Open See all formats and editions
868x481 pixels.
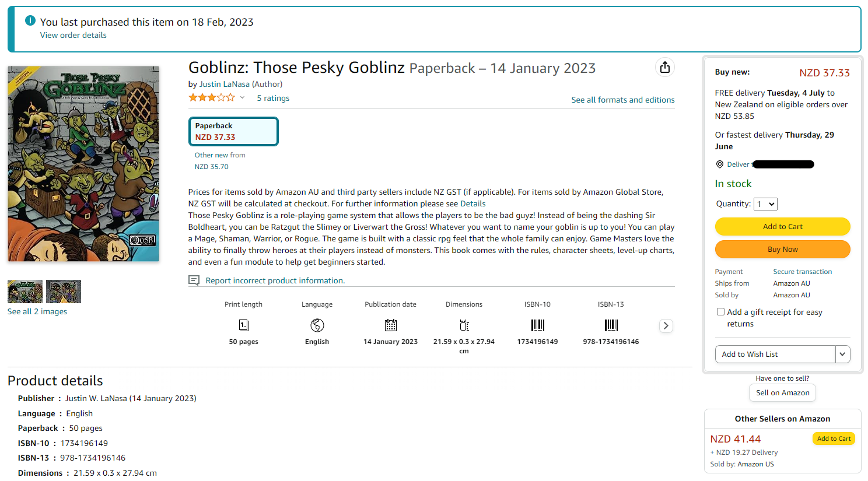622,100
